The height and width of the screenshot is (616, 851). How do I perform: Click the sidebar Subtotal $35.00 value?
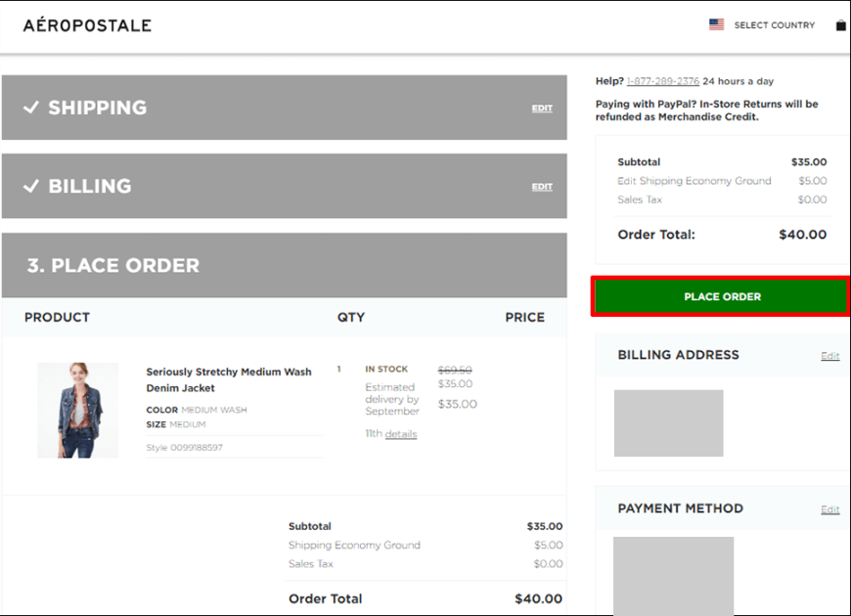click(809, 161)
